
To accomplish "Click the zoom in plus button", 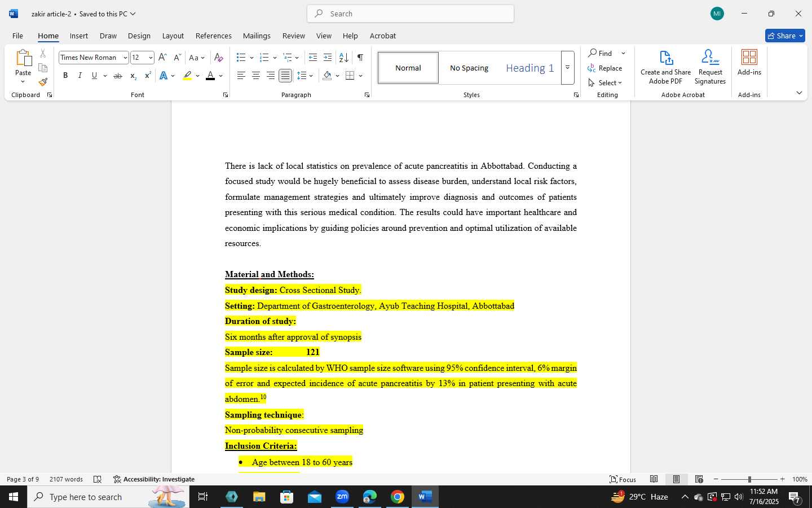I will [782, 479].
